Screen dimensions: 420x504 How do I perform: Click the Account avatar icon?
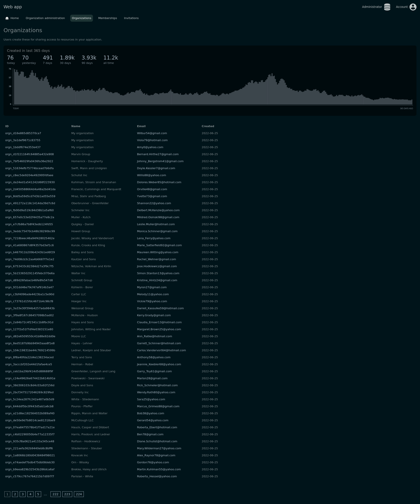[413, 7]
